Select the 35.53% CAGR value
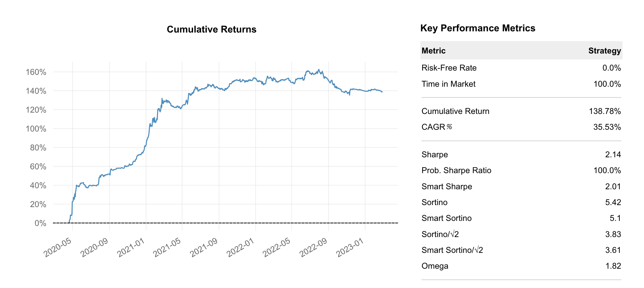Screen dimensions: 644x288 pos(607,127)
